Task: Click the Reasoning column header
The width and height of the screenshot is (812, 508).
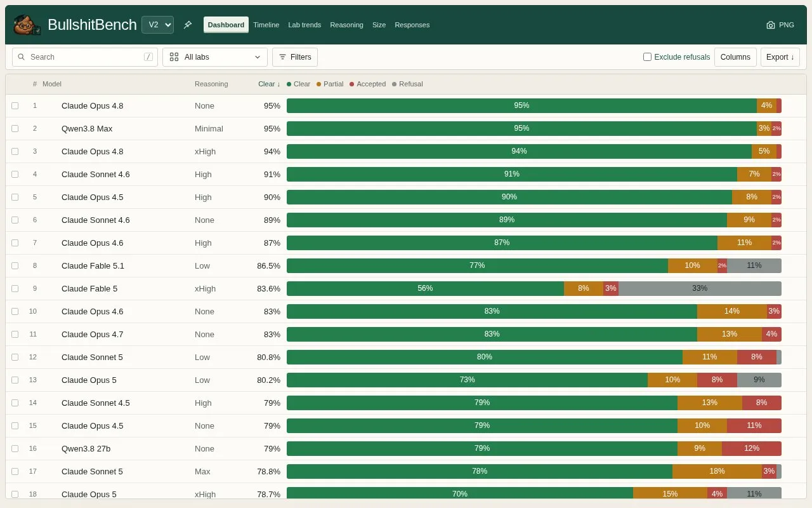Action: (211, 84)
